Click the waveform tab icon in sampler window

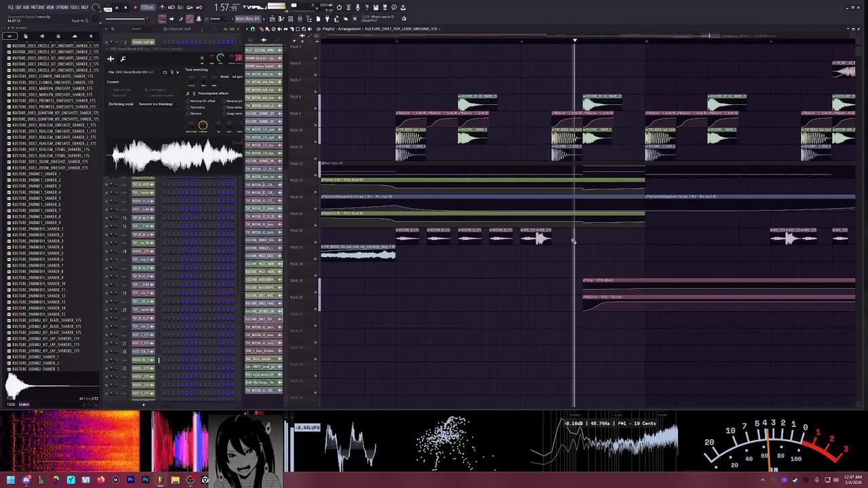coord(111,59)
